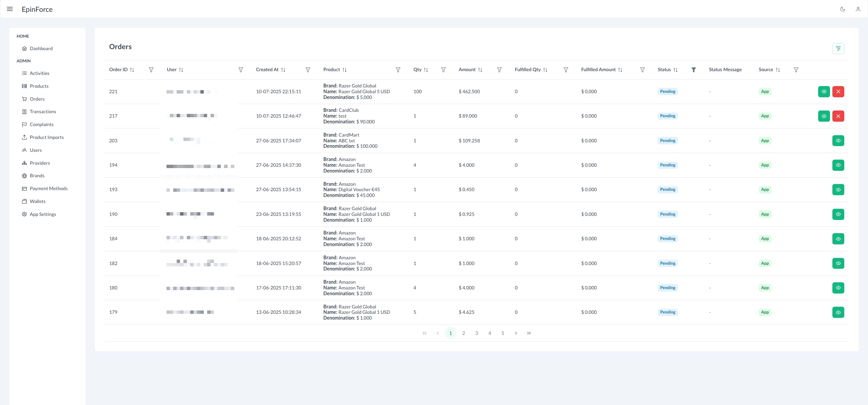Click the EpinForce logo title

[x=37, y=9]
